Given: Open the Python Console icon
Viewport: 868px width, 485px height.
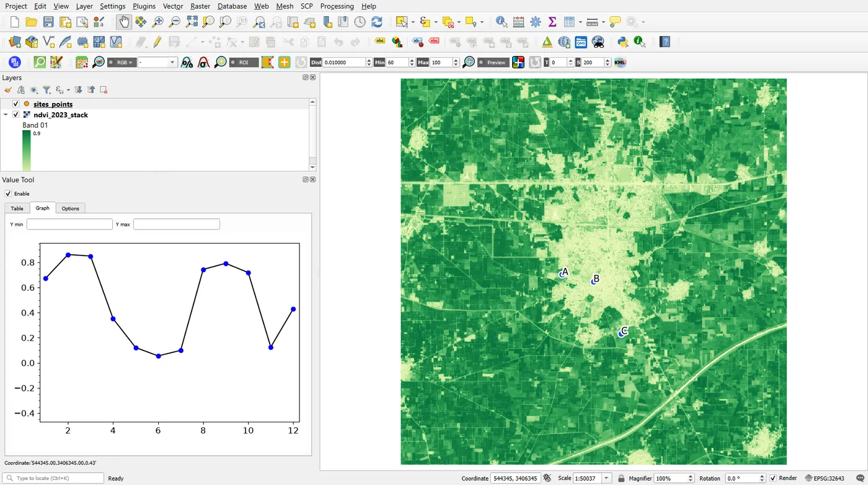Looking at the screenshot, I should tap(623, 42).
